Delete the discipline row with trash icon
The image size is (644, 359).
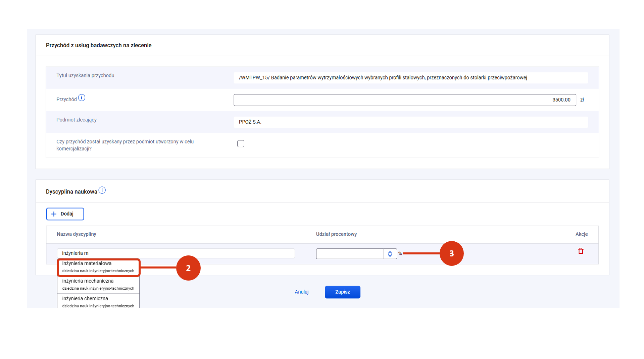coord(581,251)
